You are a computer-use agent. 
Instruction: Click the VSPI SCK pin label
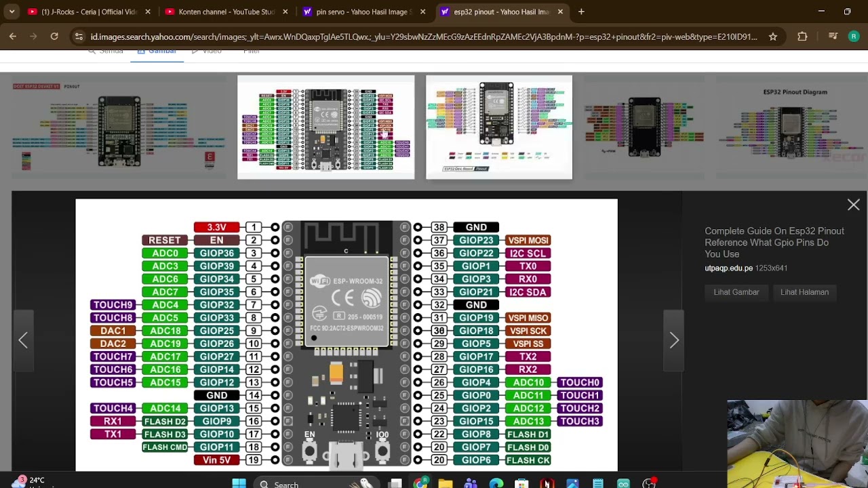528,331
